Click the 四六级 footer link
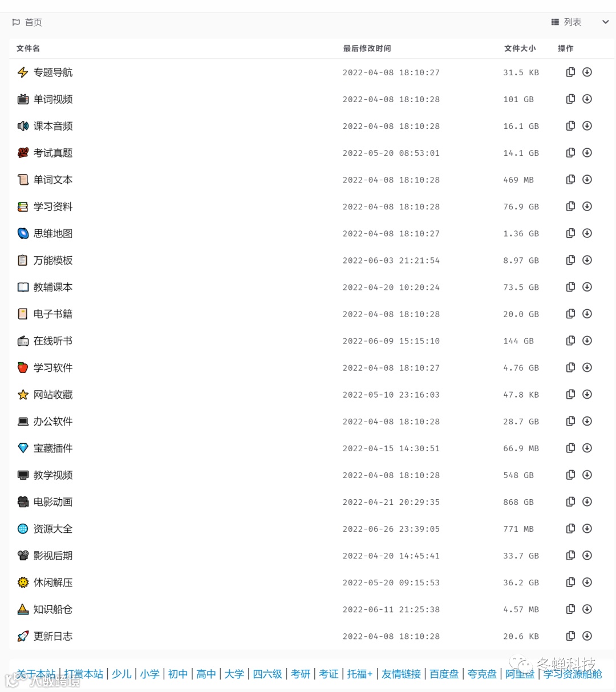616x692 pixels. click(267, 674)
